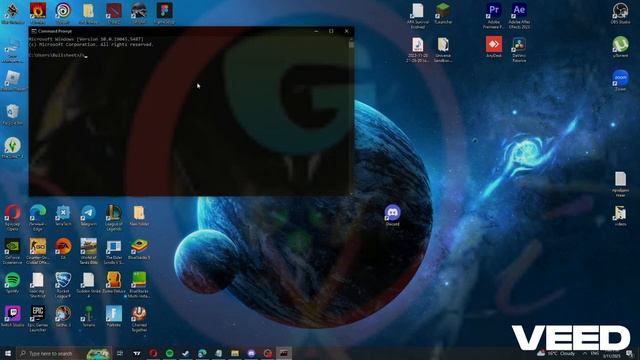Open the notification center icon
The image size is (640, 360).
click(629, 353)
